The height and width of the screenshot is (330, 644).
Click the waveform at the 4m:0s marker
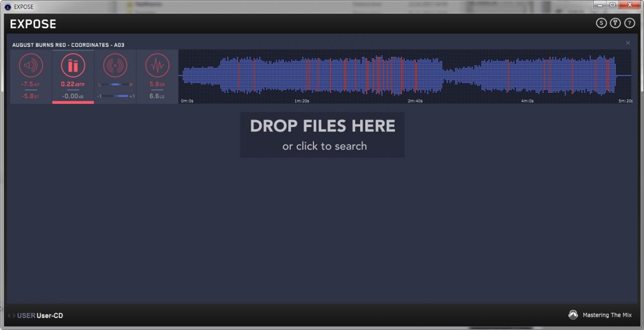pos(527,76)
